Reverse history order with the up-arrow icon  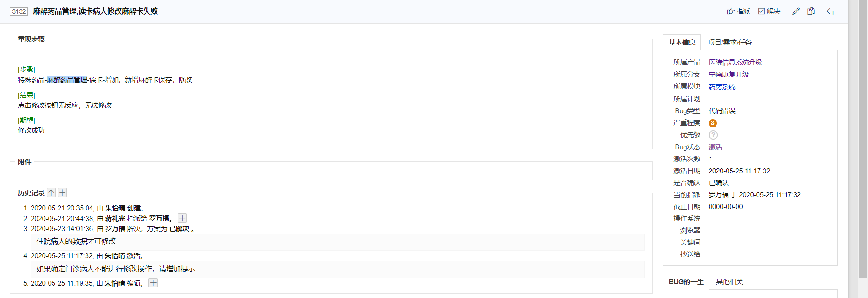point(51,193)
